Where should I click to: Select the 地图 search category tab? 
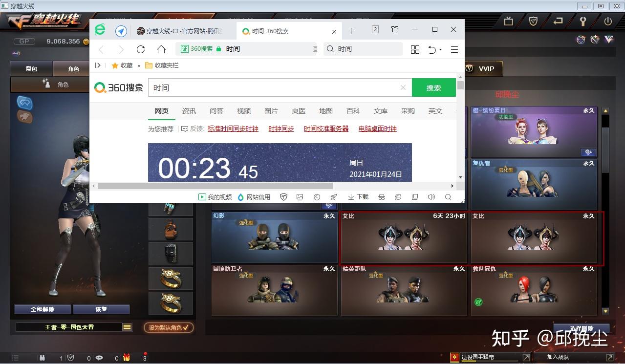tap(326, 111)
